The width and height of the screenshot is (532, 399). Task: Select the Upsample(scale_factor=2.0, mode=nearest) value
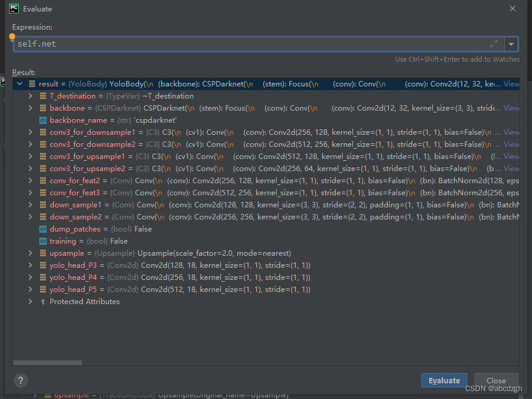214,253
